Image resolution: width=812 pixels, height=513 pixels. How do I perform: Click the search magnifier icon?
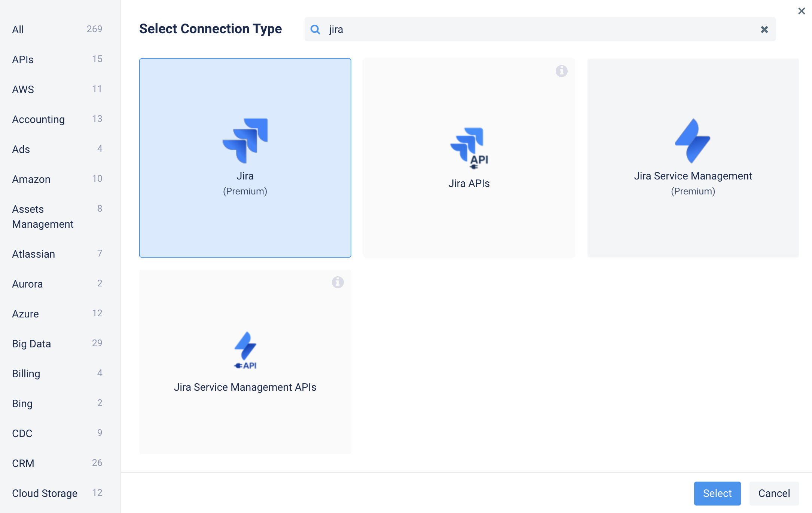tap(315, 30)
